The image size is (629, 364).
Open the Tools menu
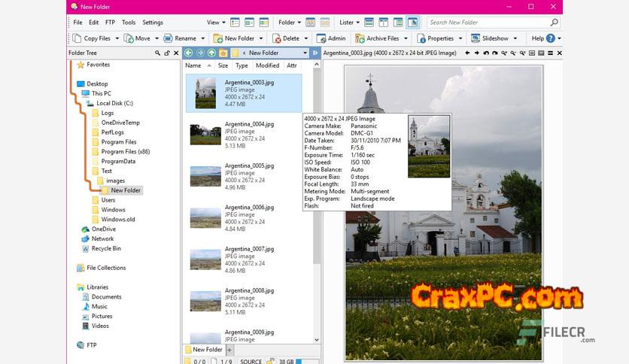129,23
